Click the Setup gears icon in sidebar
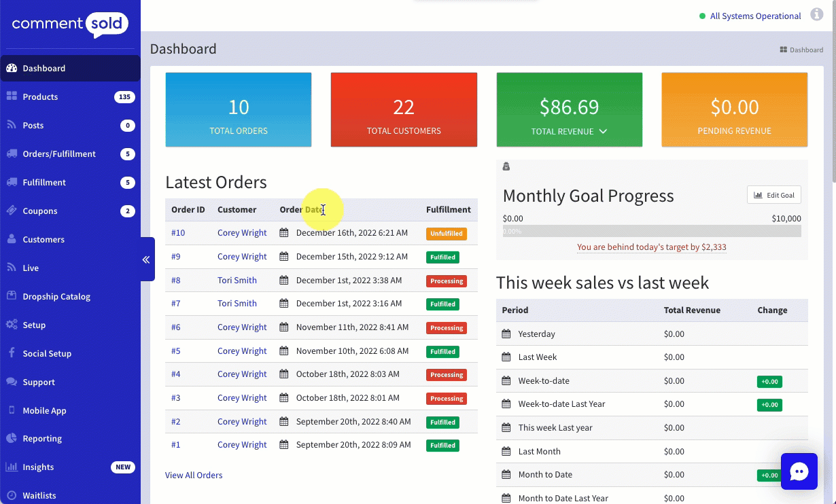Image resolution: width=836 pixels, height=504 pixels. coord(12,325)
